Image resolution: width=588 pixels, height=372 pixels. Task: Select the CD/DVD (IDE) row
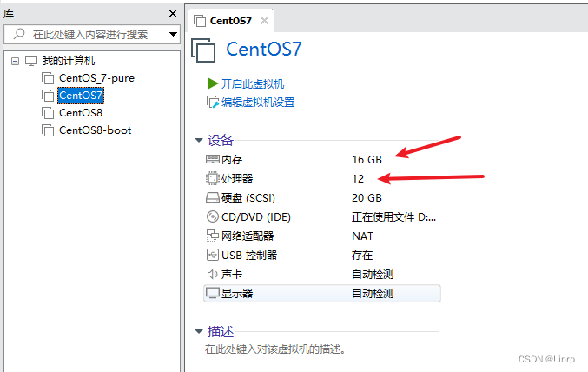pos(322,217)
